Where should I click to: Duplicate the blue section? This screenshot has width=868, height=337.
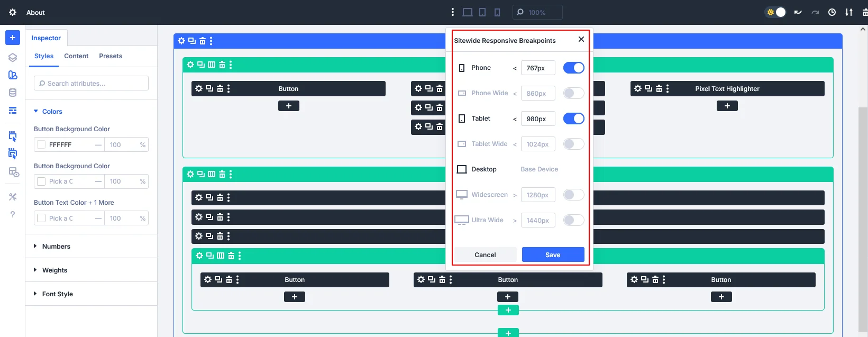tap(192, 41)
